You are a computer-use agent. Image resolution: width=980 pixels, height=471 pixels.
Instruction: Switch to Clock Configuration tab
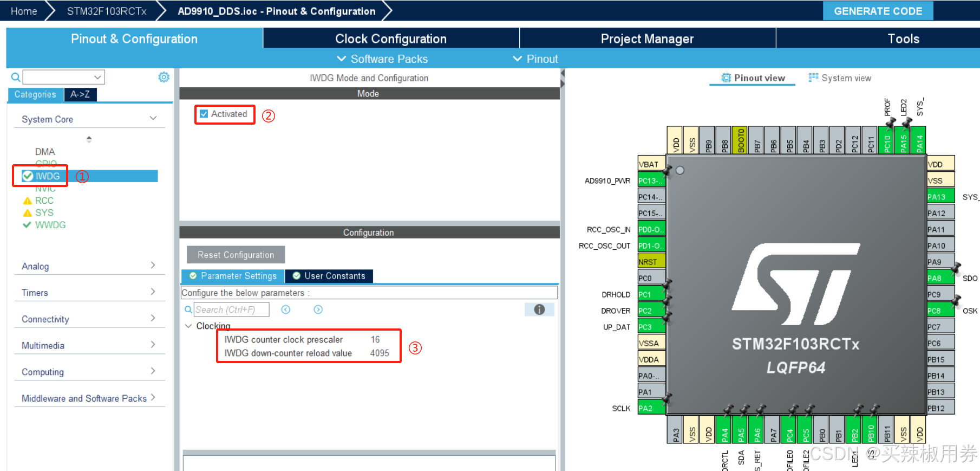pyautogui.click(x=391, y=38)
